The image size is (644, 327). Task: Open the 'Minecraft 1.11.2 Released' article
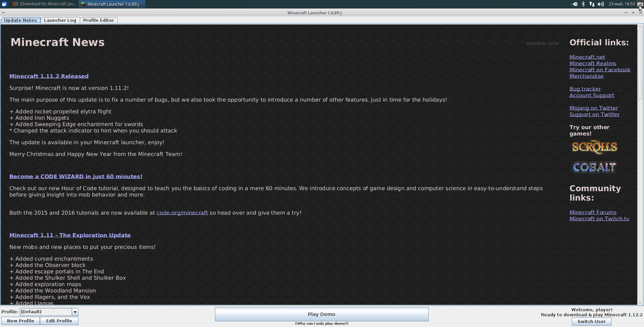(x=49, y=76)
